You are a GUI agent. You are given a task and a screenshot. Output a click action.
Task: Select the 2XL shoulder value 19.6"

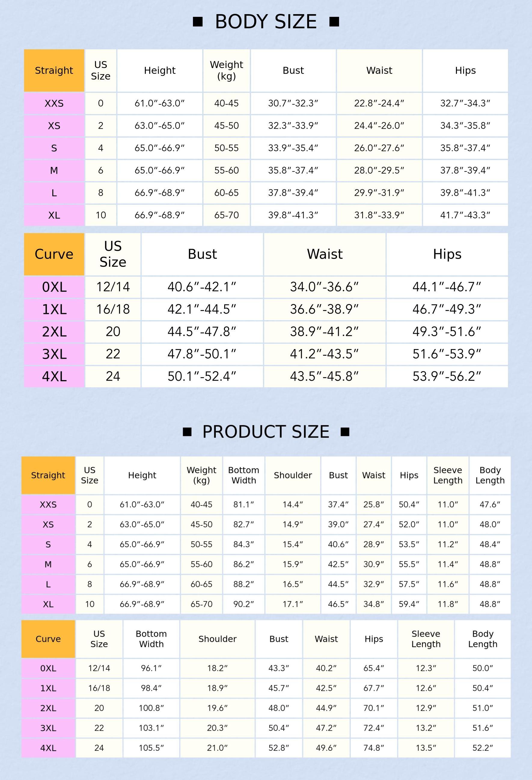(x=217, y=708)
